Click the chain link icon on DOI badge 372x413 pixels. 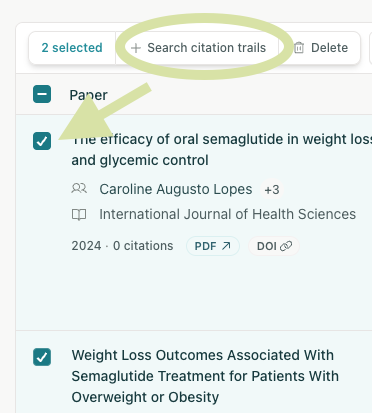286,246
